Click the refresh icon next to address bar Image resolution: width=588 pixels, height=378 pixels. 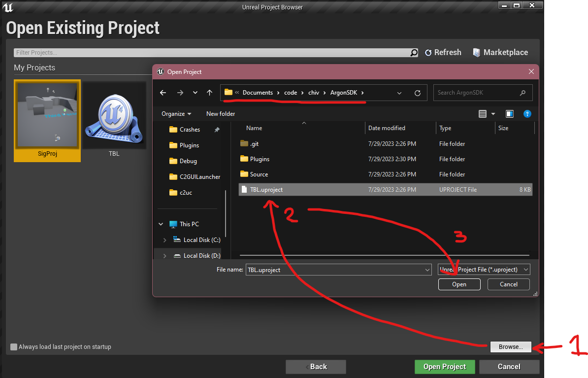pyautogui.click(x=418, y=93)
